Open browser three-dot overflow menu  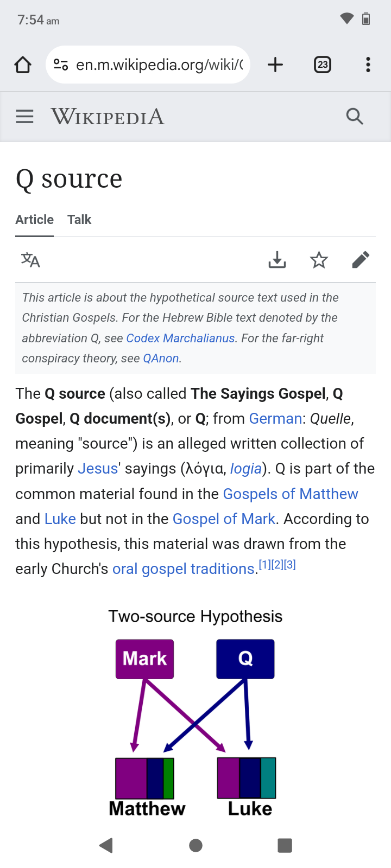(368, 65)
